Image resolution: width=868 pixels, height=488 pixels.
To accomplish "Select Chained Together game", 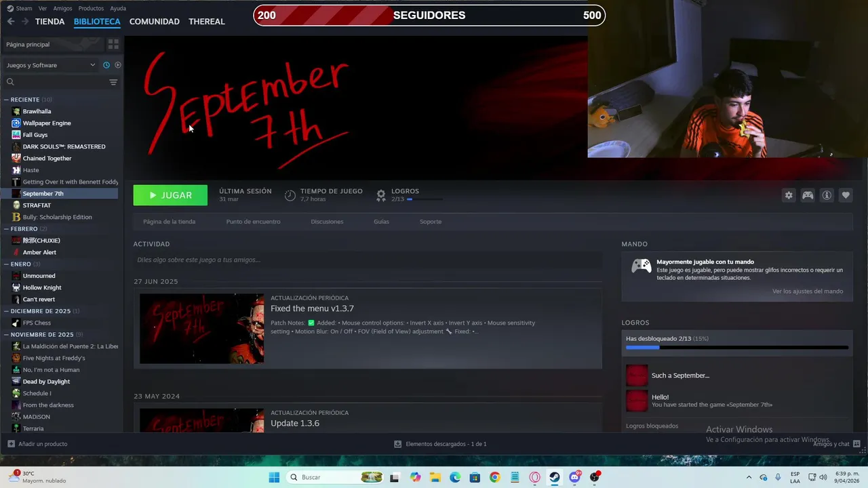I will (47, 159).
